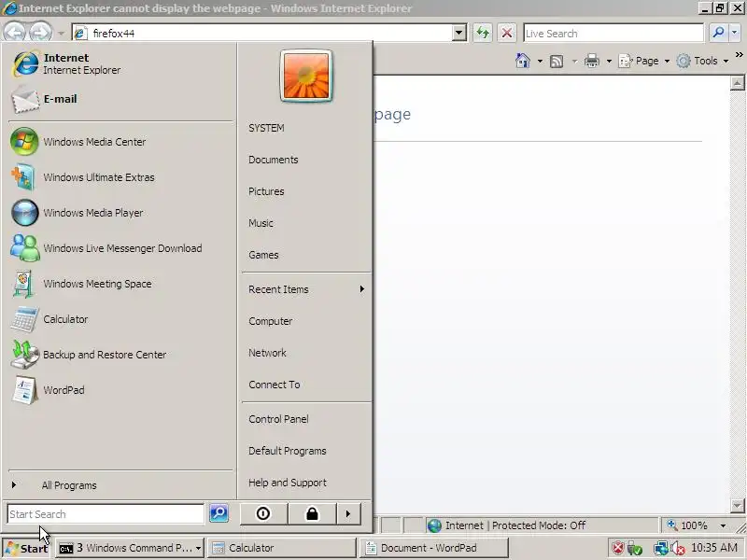747x560 pixels.
Task: Launch WordPad from Start menu list
Action: point(120,390)
